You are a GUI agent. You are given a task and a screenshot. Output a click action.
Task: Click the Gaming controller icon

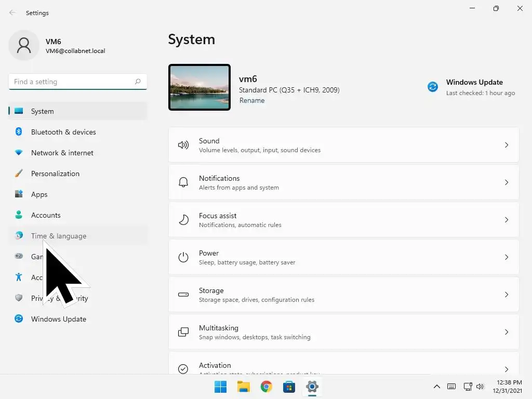tap(19, 256)
